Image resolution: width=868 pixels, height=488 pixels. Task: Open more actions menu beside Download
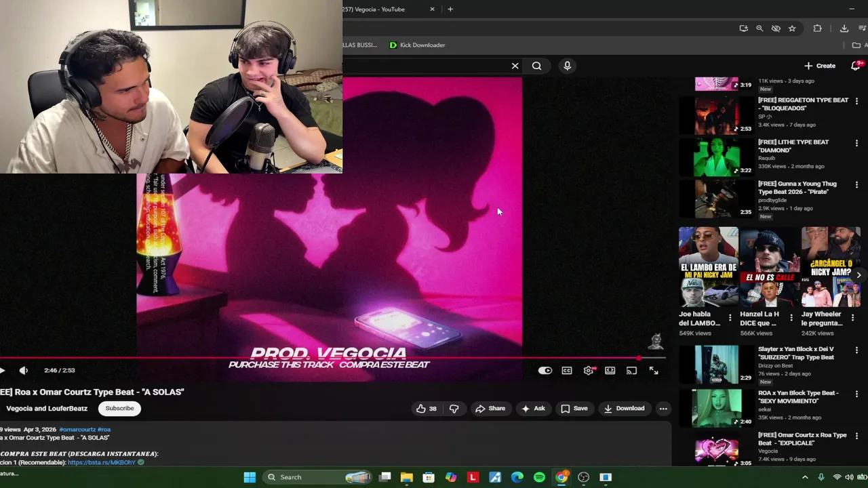pos(663,408)
